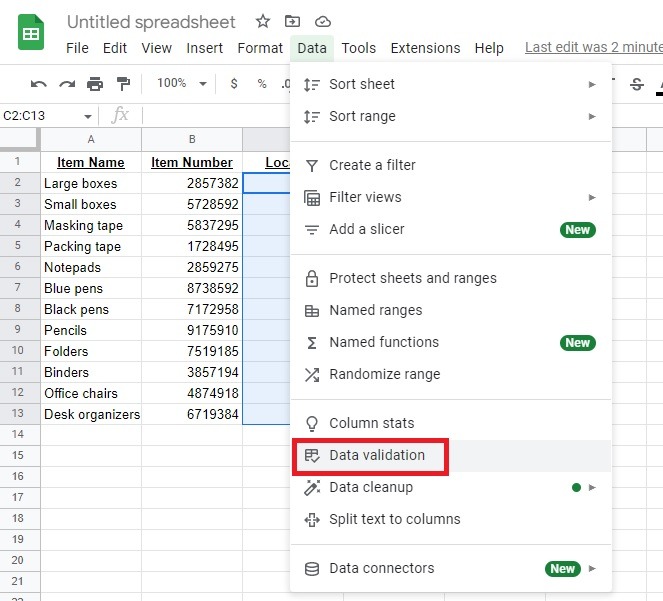Click the Sort sheet icon
Screen dimensions: 663x601
312,84
